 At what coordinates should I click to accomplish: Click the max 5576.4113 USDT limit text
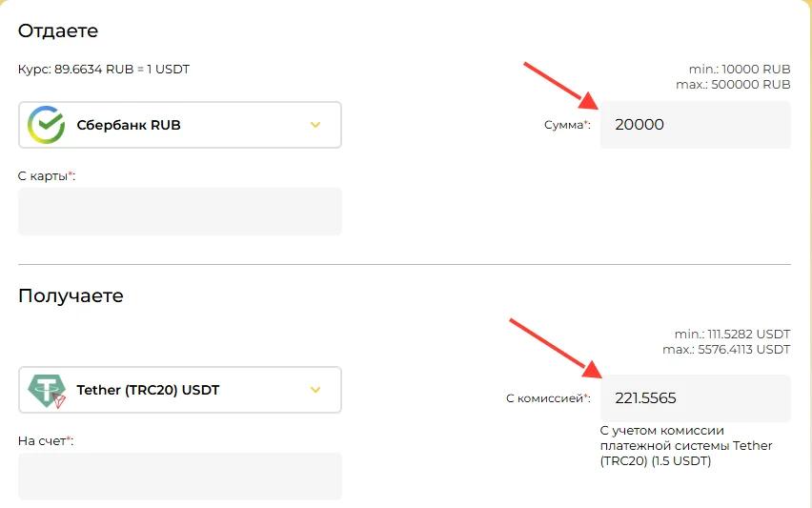[726, 350]
